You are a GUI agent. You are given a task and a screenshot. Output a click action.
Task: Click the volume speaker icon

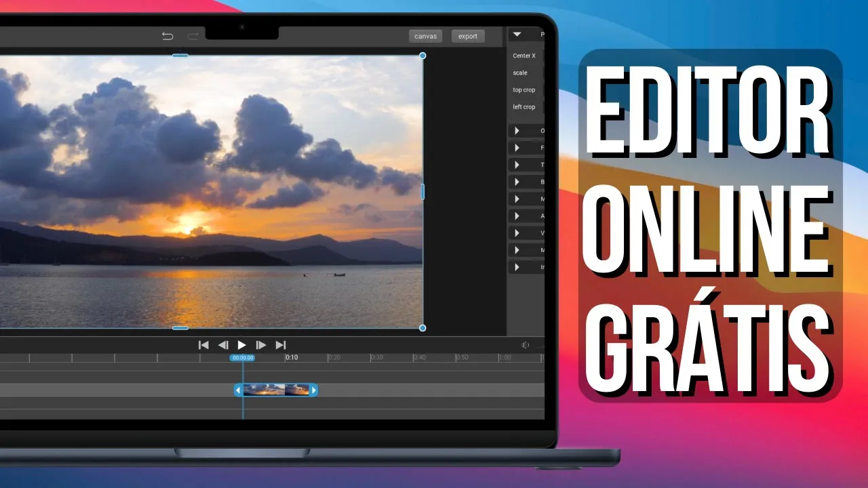tap(526, 345)
